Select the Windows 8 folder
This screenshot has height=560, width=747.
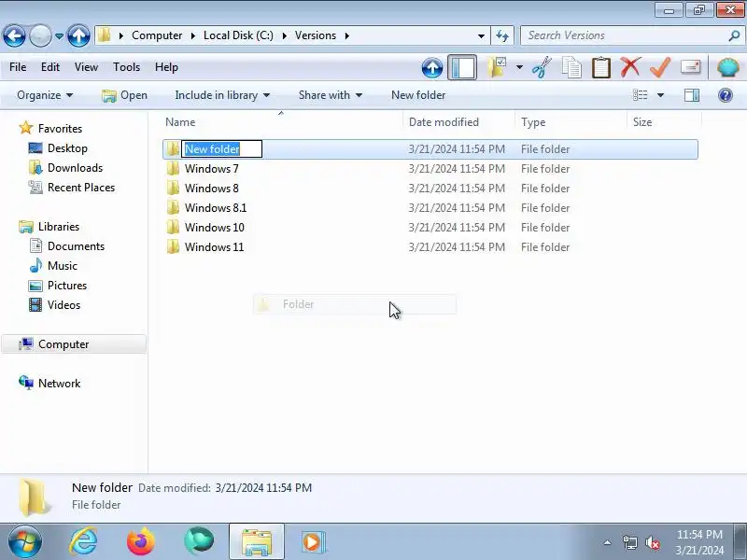tap(212, 189)
